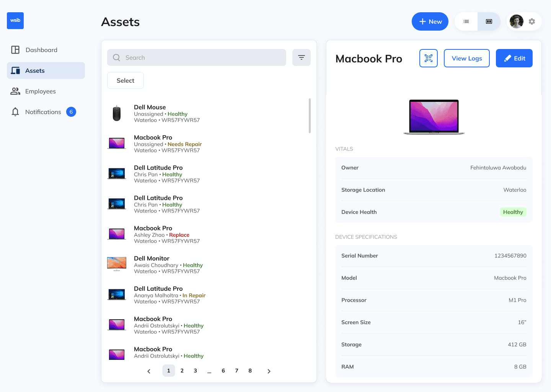The image size is (551, 392).
Task: Open settings gear icon
Action: 532,21
